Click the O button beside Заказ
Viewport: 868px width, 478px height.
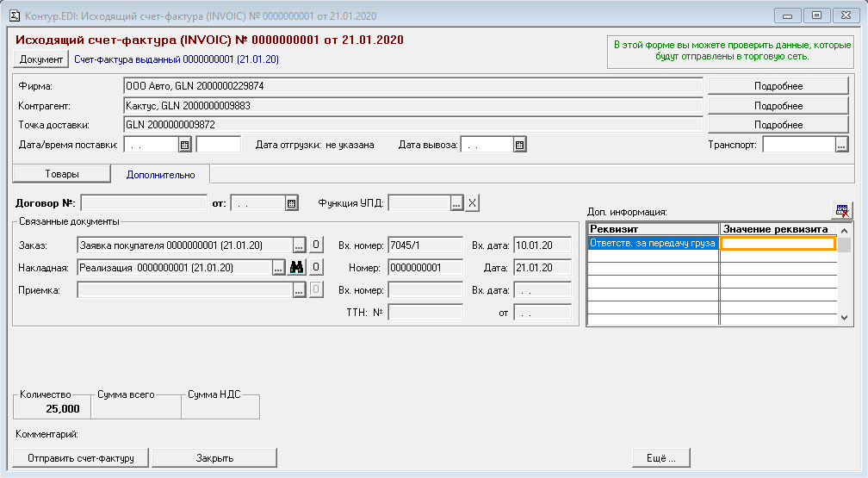[x=316, y=245]
